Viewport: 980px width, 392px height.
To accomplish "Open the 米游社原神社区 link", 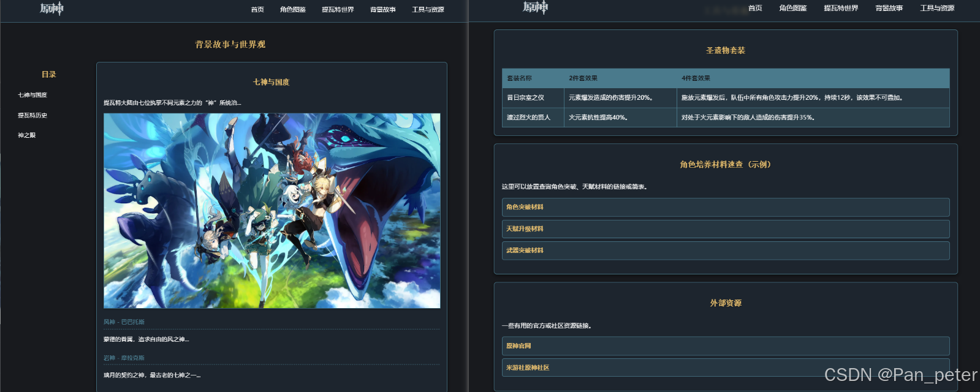I will click(x=726, y=367).
